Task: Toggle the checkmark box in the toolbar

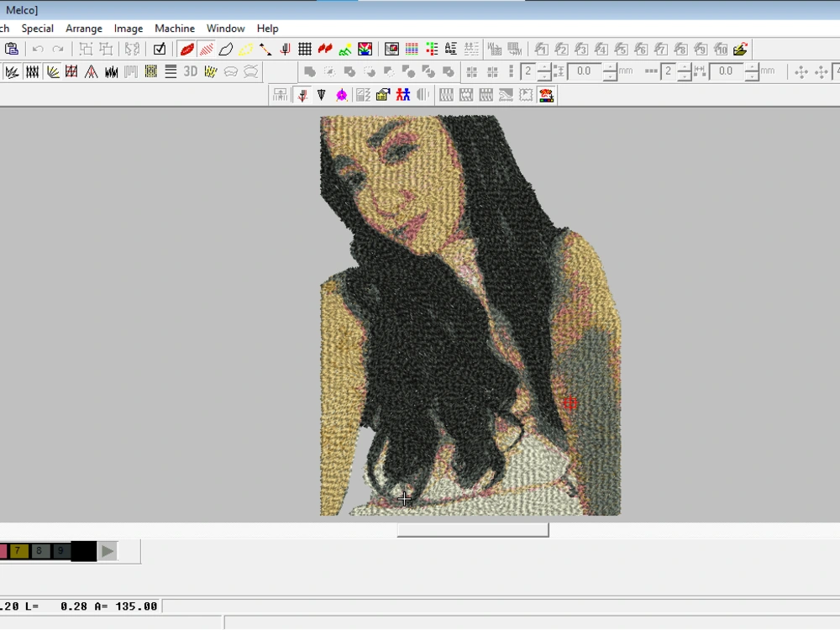Action: pyautogui.click(x=160, y=50)
